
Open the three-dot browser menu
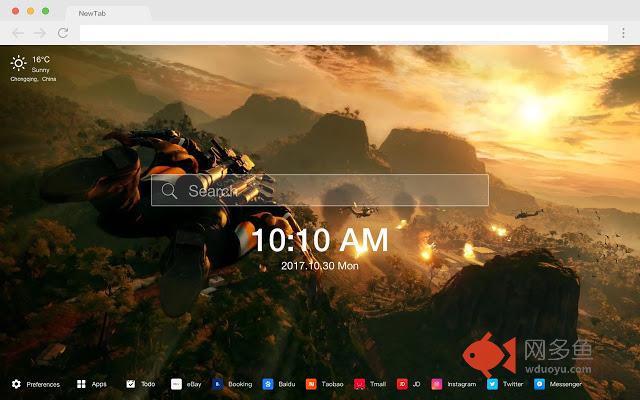623,33
